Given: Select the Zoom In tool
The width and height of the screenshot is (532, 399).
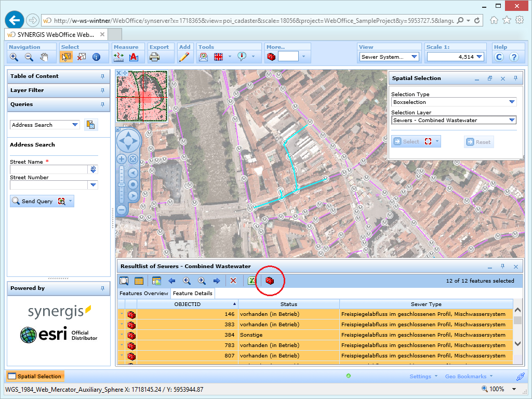Looking at the screenshot, I should pyautogui.click(x=14, y=57).
